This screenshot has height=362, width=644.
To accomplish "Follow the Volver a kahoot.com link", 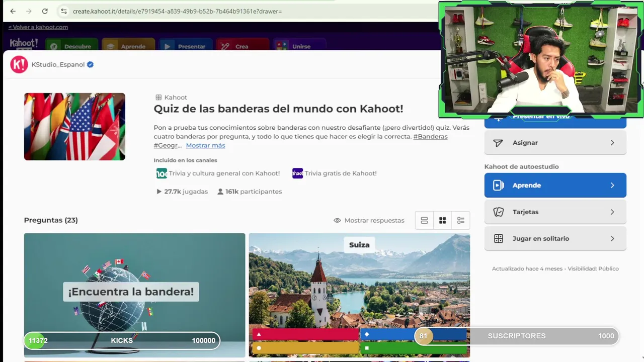I will [x=38, y=27].
